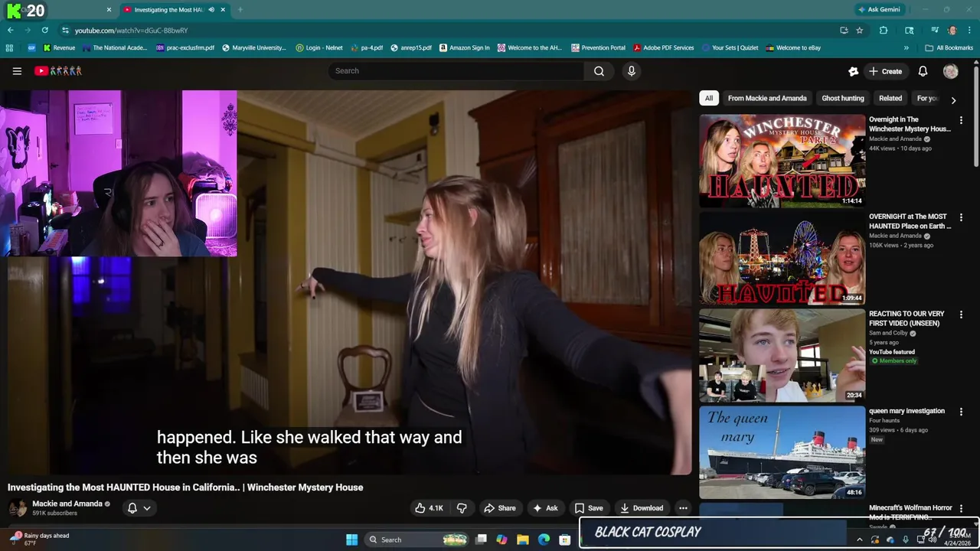Open the Welcome to eBay bookmark

tap(793, 47)
